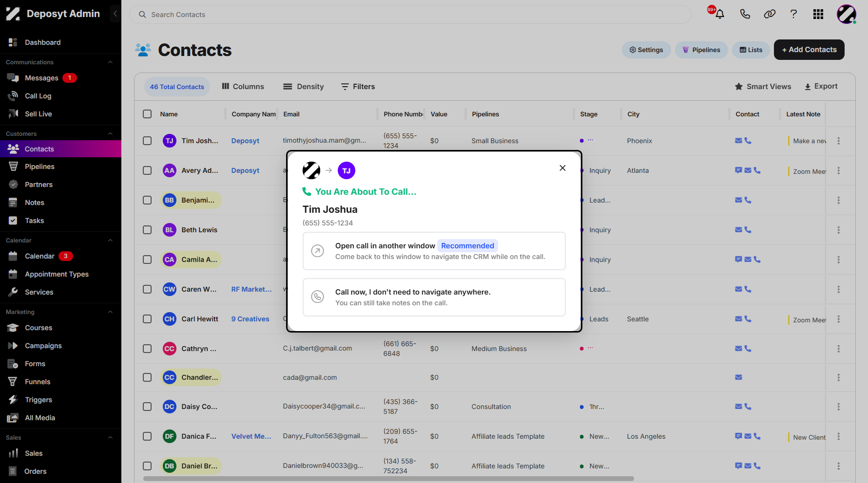Collapse the Communications sidebar section
868x483 pixels.
(x=110, y=62)
